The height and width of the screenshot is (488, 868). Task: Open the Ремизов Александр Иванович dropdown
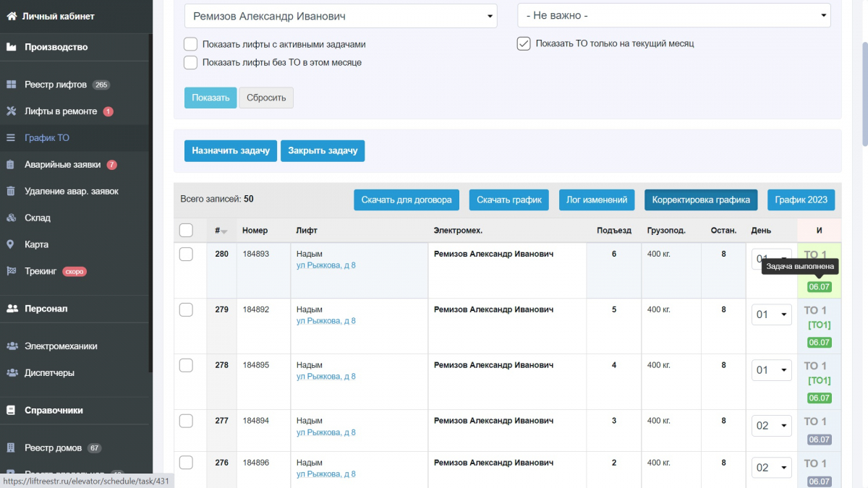coord(341,16)
